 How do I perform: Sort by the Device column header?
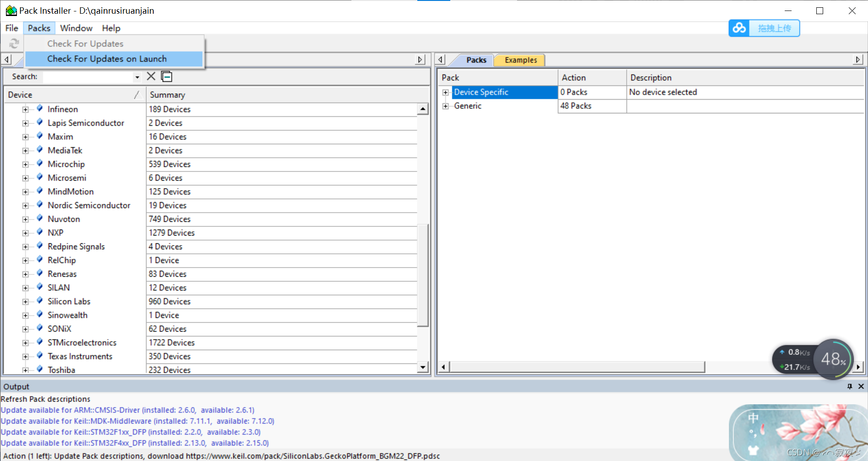point(74,95)
